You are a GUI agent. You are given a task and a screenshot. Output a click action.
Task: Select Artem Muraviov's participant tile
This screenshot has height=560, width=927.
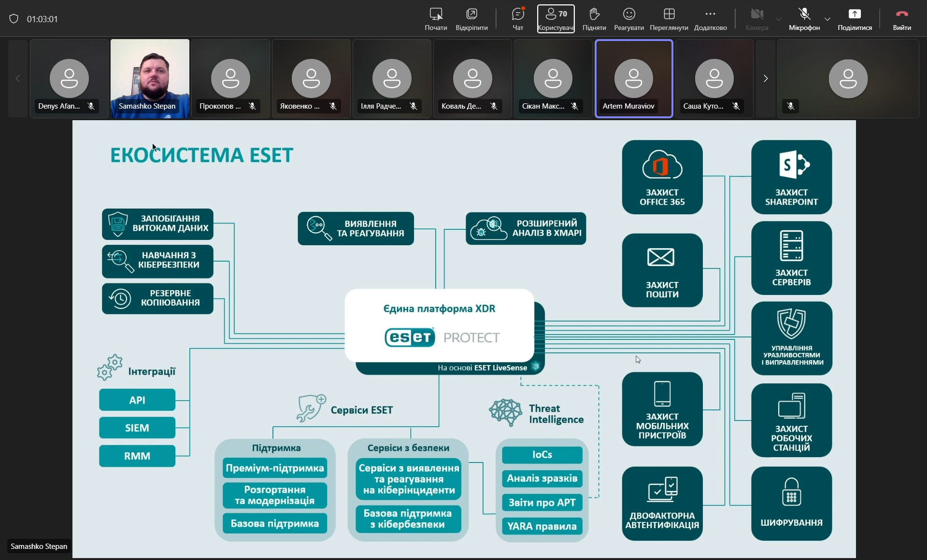[x=634, y=78]
